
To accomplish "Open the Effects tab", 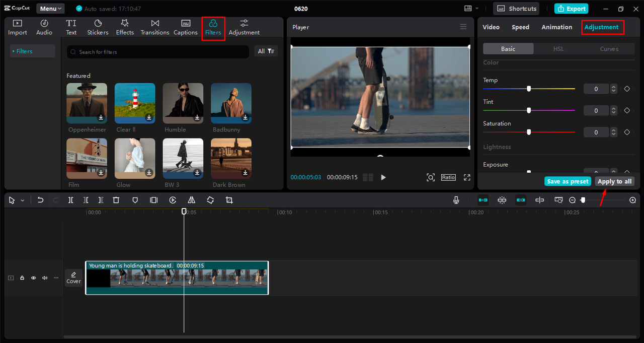I will pos(125,27).
